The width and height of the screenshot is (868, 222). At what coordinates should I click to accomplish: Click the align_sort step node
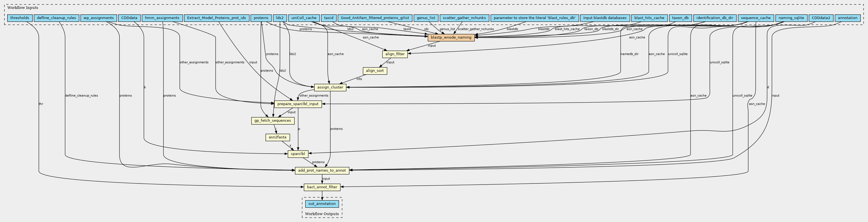pyautogui.click(x=375, y=71)
